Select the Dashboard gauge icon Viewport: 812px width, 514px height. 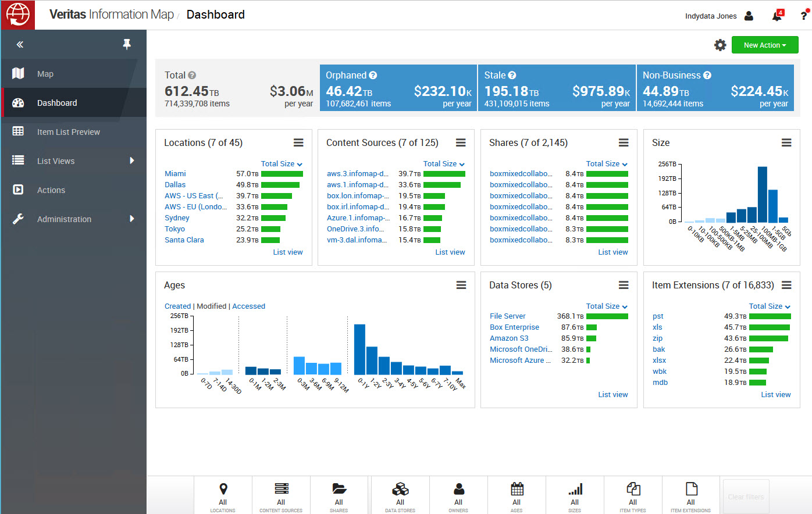tap(18, 103)
